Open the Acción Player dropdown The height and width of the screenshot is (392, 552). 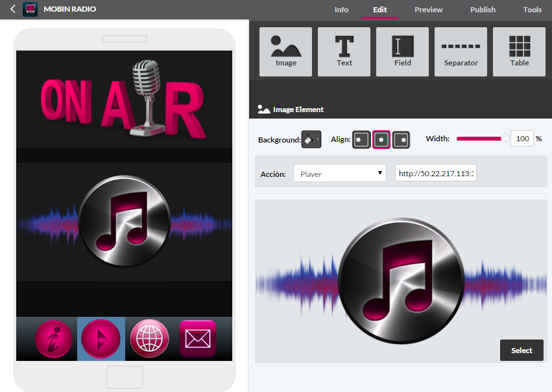click(340, 174)
